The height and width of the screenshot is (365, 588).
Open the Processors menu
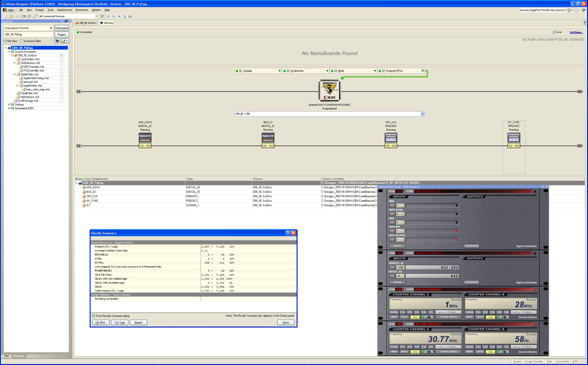[x=82, y=10]
